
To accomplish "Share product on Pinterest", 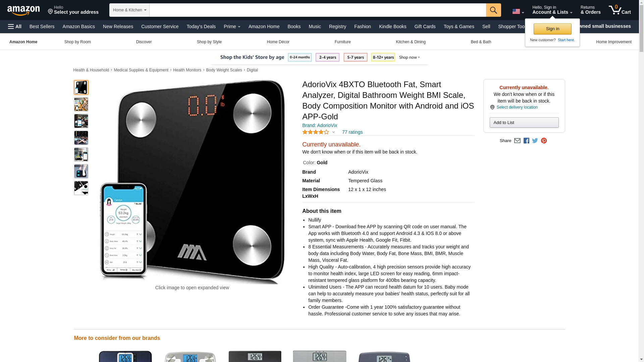I will 544,141.
